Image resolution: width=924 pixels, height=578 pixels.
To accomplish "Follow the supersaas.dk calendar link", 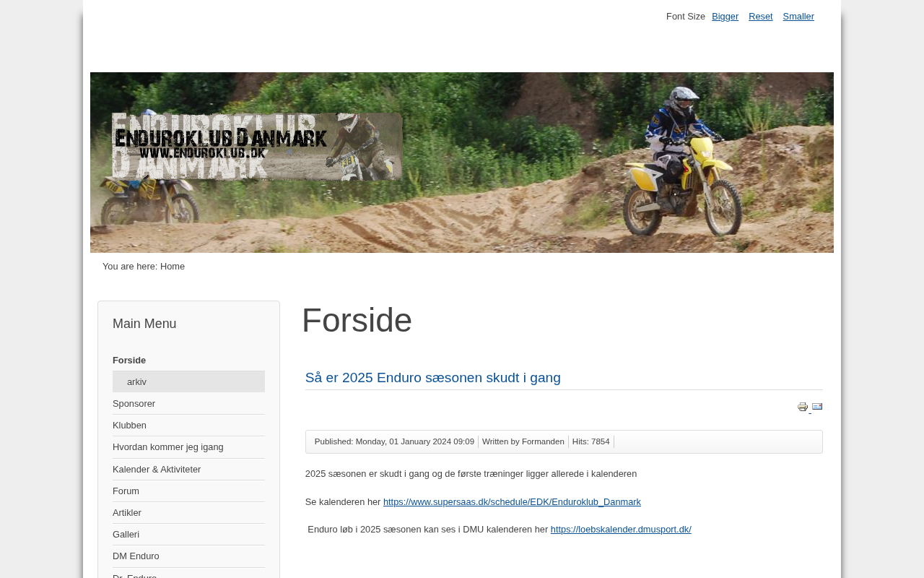I will click(512, 502).
